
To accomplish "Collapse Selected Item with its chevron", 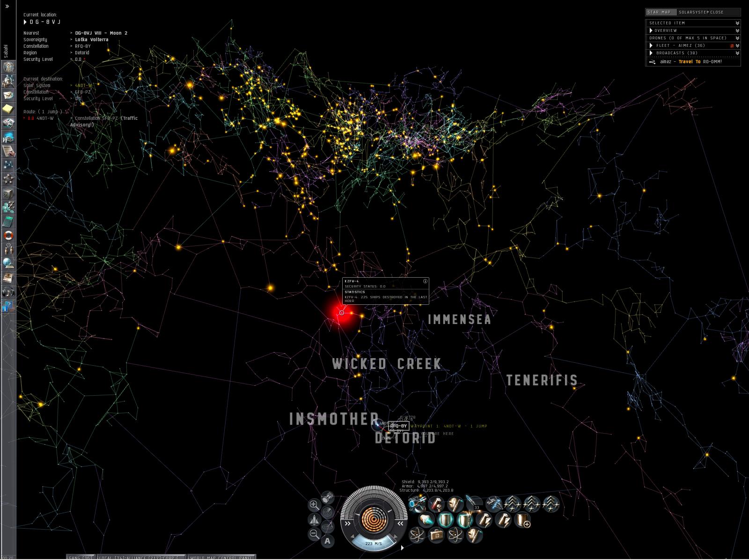I will (x=737, y=23).
